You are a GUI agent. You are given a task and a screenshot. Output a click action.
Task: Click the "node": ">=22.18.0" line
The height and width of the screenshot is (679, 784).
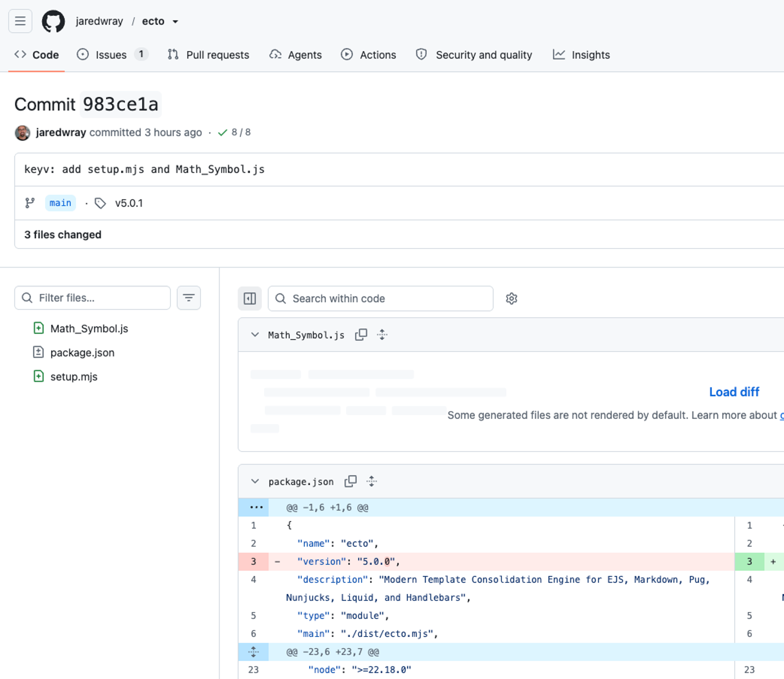click(486, 669)
